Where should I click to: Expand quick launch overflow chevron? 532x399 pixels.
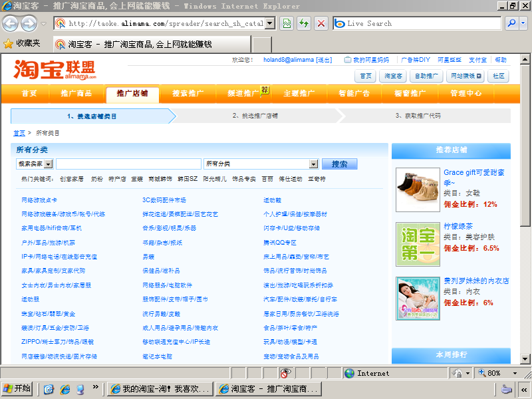[x=95, y=387]
